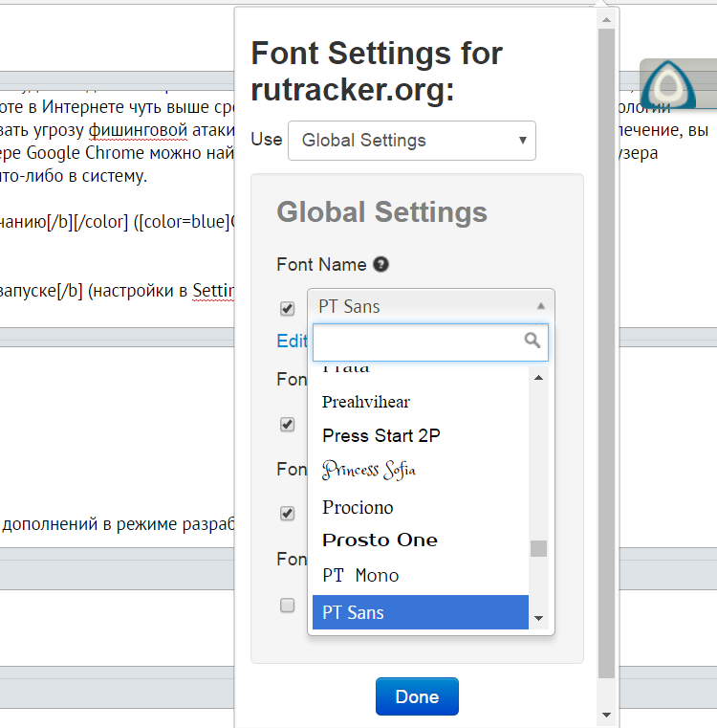Viewport: 717px width, 728px height.
Task: Click the popup panel scroll down arrow
Action: [x=606, y=715]
